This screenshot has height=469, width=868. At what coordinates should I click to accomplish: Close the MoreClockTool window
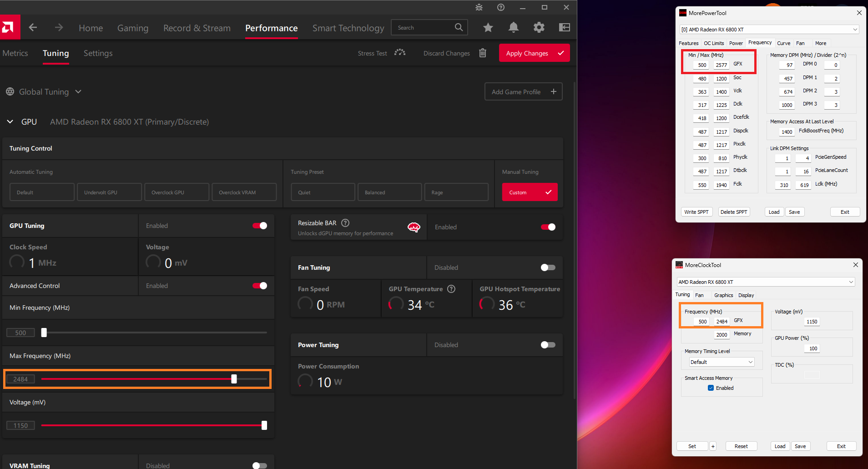(x=856, y=265)
